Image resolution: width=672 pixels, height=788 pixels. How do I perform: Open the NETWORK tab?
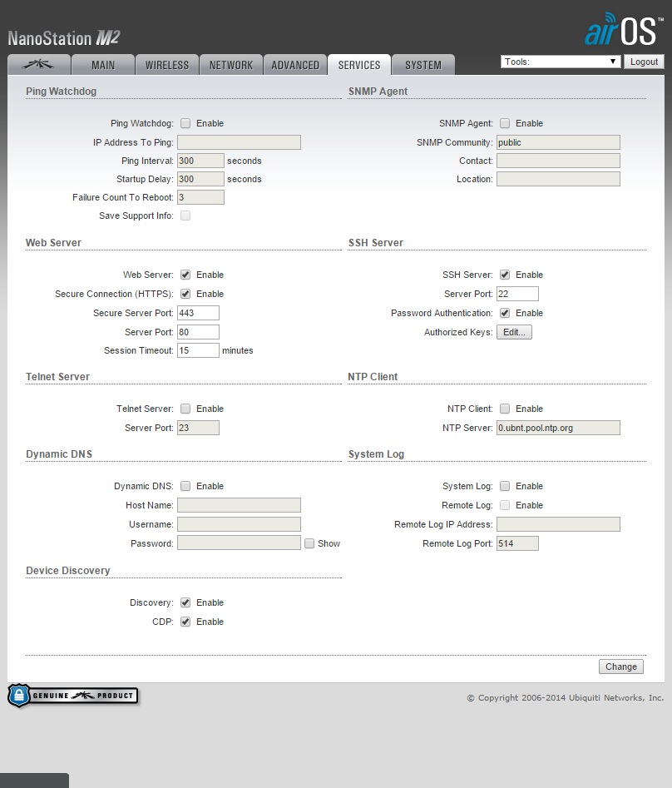point(231,65)
